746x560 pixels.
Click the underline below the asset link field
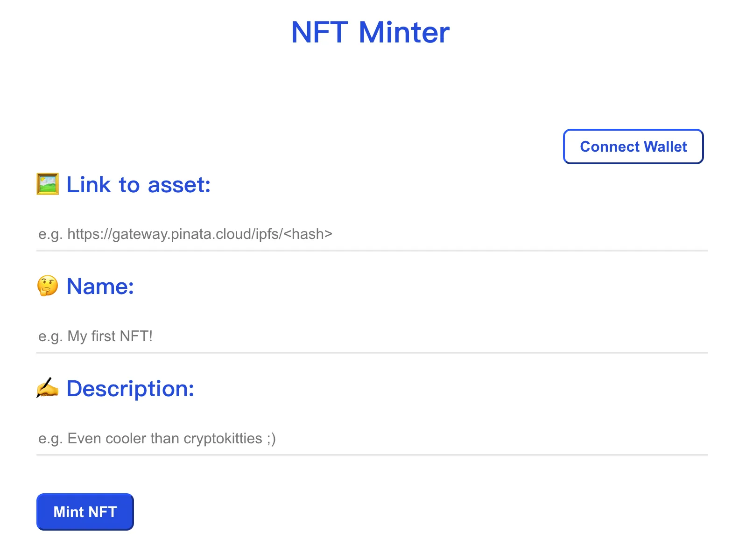coord(372,251)
